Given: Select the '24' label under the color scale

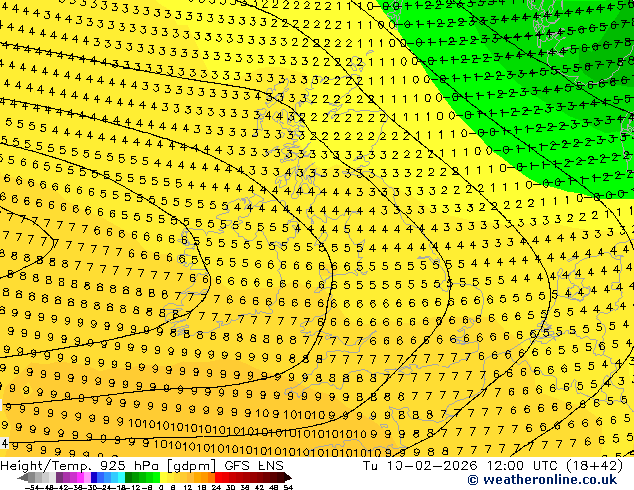Looking at the screenshot, I should point(216,487).
